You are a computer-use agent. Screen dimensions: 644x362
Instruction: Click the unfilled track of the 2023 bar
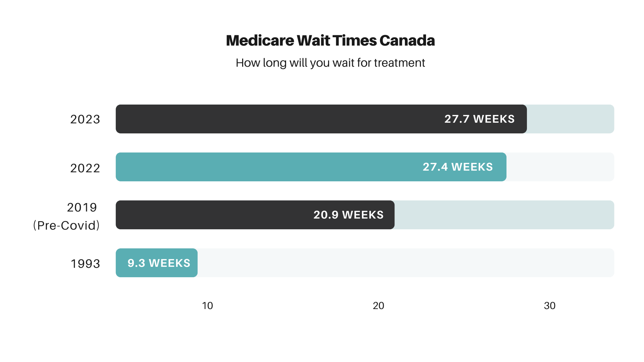click(570, 119)
